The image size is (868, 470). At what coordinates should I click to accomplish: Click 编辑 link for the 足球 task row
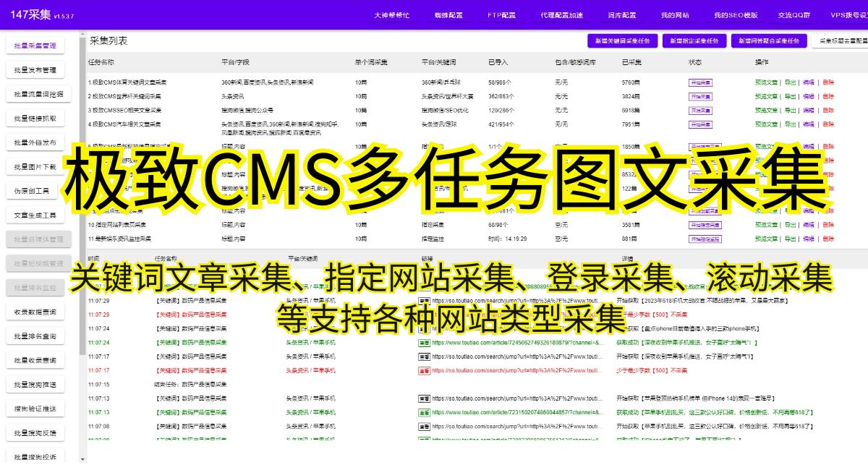click(x=809, y=124)
